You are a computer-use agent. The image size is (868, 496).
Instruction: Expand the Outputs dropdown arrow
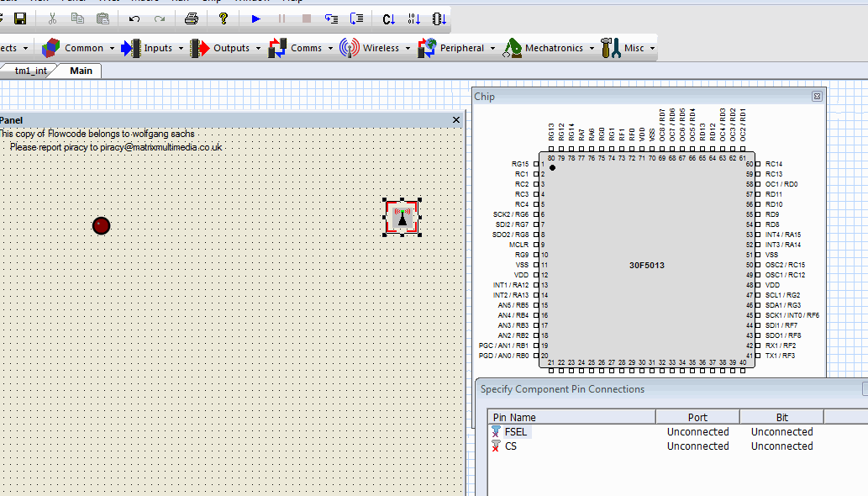(258, 48)
